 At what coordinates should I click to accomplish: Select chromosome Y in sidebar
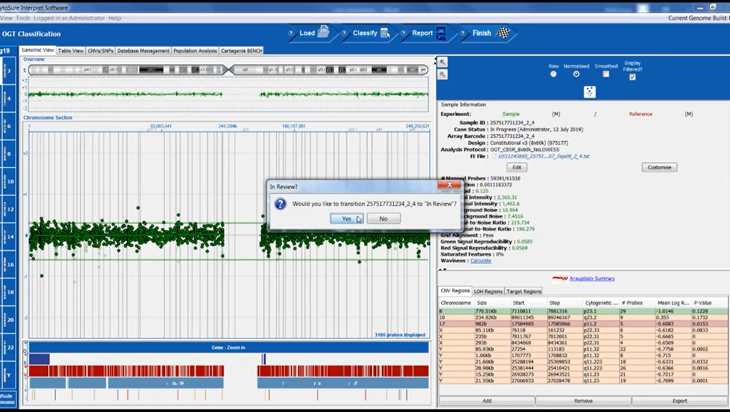click(8, 375)
